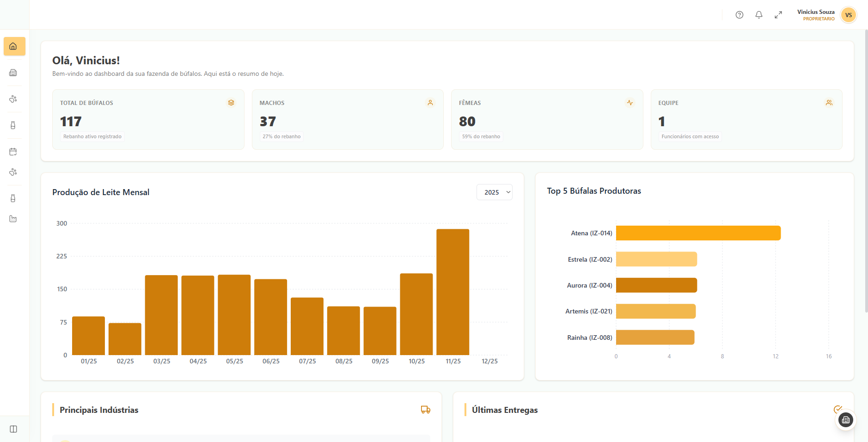This screenshot has width=868, height=442.
Task: Enter fullscreen with the expand arrows icon
Action: [x=778, y=15]
